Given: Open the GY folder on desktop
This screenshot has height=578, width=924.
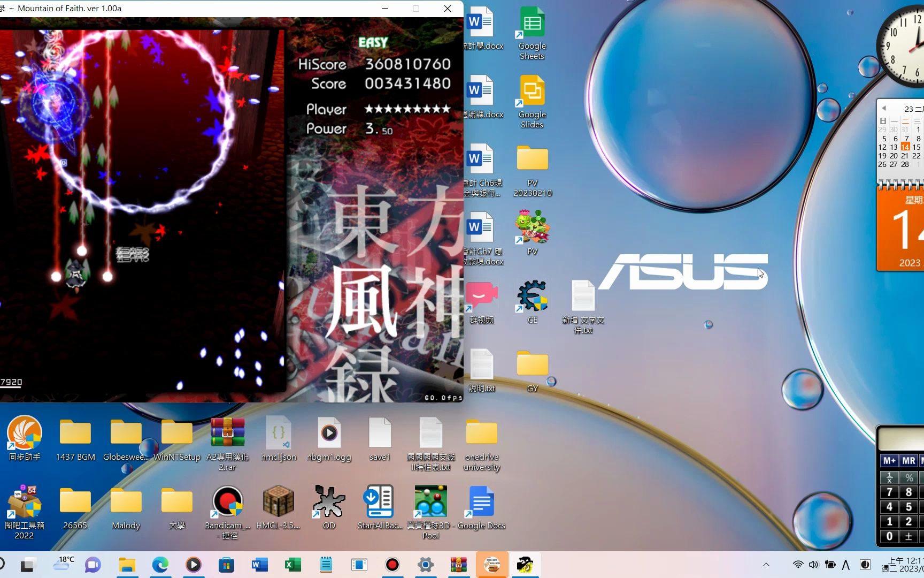Looking at the screenshot, I should (x=532, y=370).
